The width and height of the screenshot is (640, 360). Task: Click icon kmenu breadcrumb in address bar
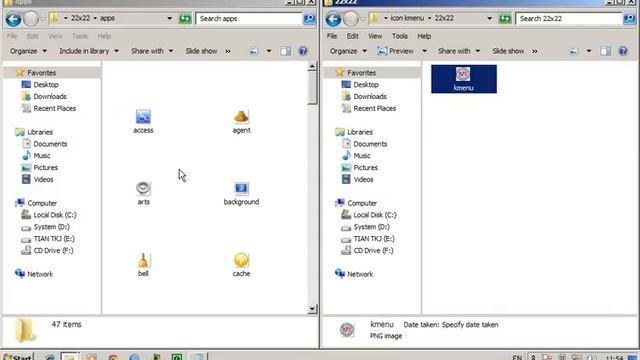[407, 18]
